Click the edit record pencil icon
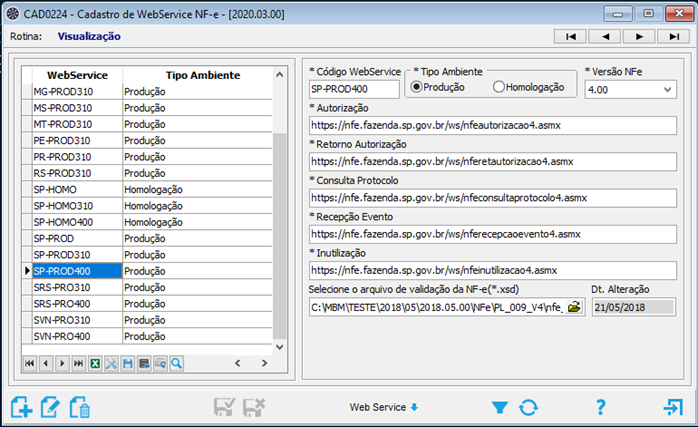Viewport: 698px width, 427px height. [50, 407]
